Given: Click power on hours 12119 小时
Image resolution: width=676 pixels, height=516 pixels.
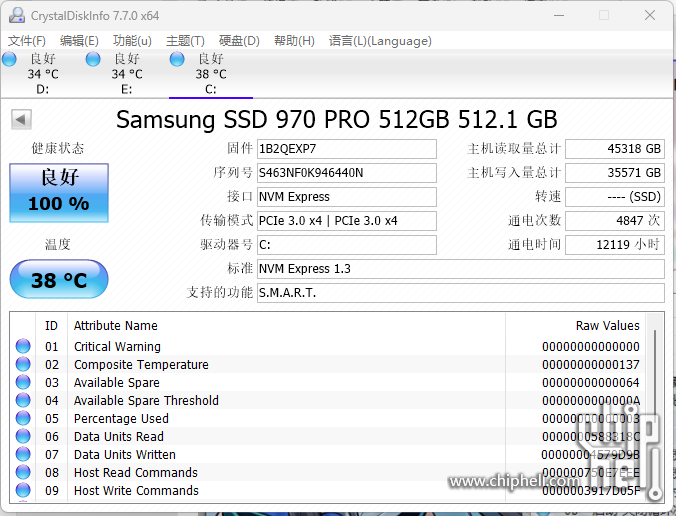Looking at the screenshot, I should [x=615, y=245].
